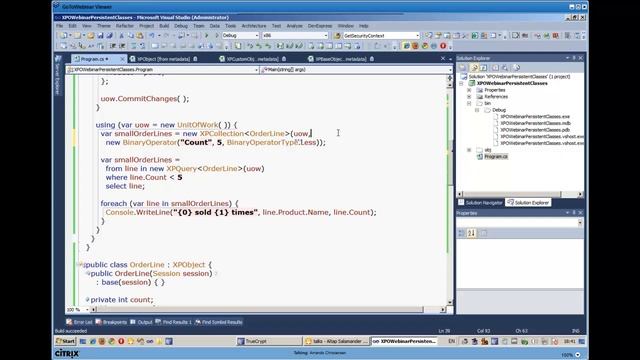The width and height of the screenshot is (640, 360).
Task: Expand the References node in Solution Explorer
Action: (x=469, y=97)
